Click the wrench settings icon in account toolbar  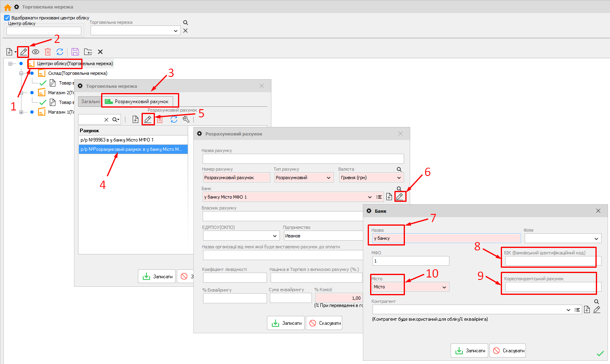186,119
